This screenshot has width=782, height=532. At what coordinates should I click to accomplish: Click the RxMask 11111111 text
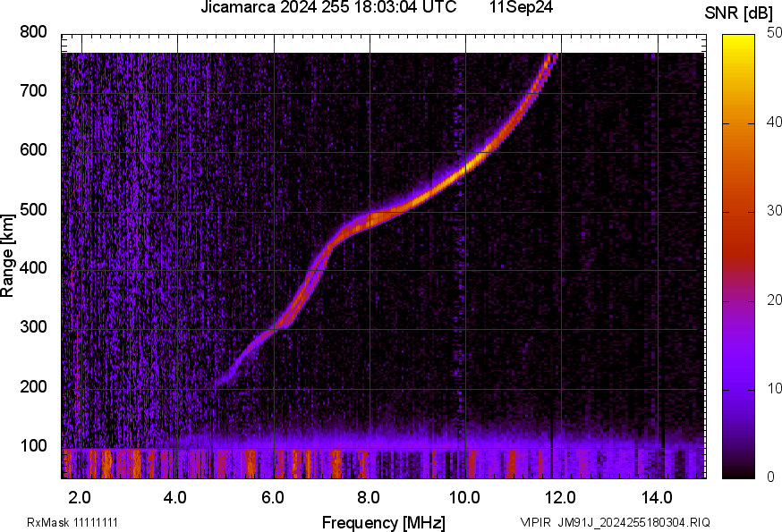point(72,522)
